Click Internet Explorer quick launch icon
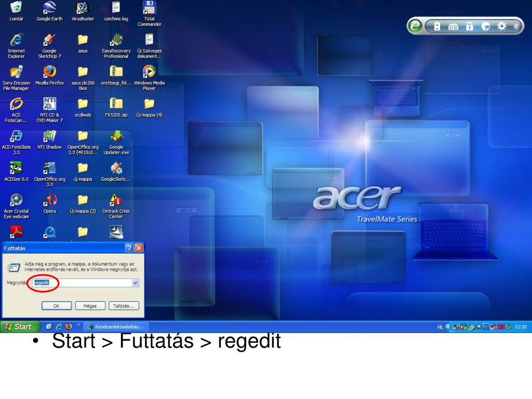Screen dimensions: 532x399 59,326
